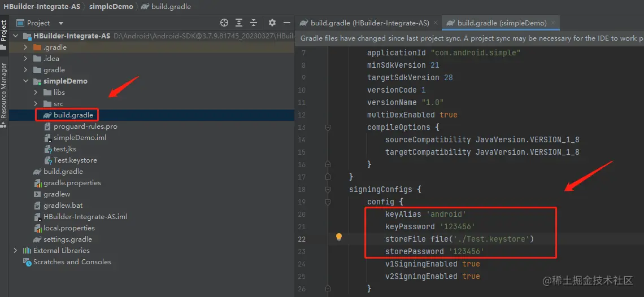Select the .idea folder row

pyautogui.click(x=151, y=58)
